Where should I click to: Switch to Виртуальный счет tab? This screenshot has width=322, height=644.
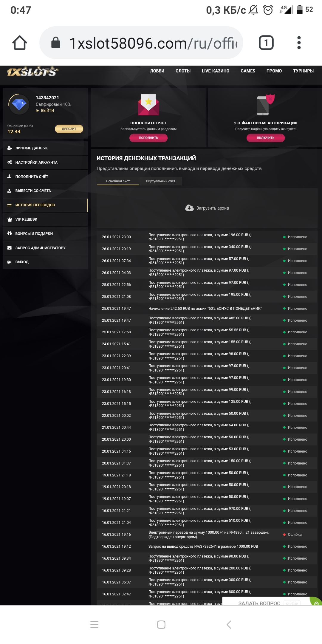click(x=161, y=181)
